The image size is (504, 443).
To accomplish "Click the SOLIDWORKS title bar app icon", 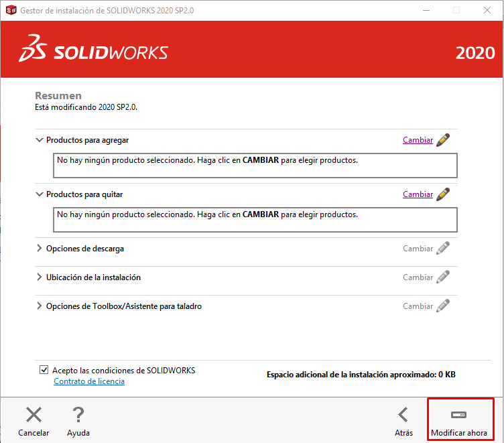I will pyautogui.click(x=11, y=10).
